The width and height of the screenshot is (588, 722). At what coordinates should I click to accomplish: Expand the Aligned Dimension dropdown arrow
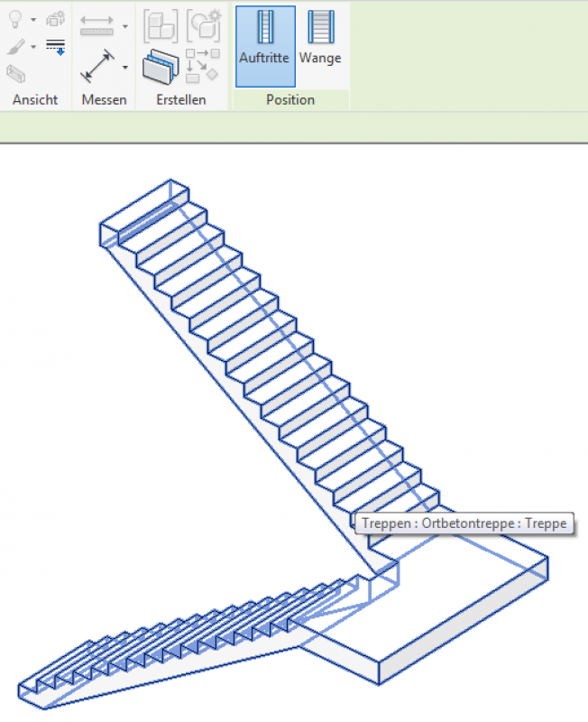pos(124,25)
